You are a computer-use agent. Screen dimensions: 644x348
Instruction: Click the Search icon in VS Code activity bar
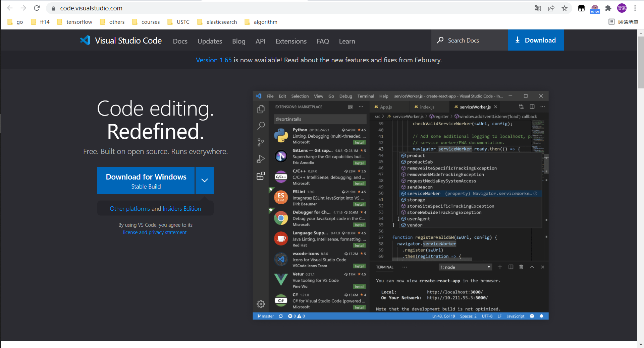click(x=261, y=126)
